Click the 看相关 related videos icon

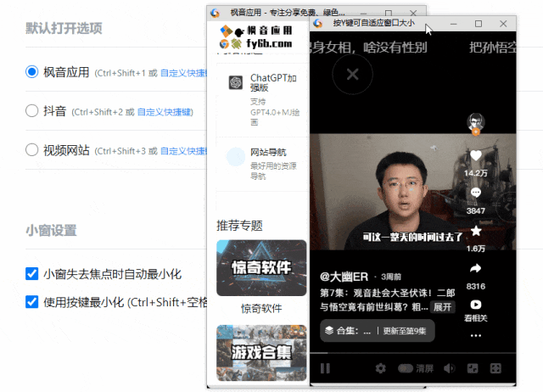(x=476, y=305)
